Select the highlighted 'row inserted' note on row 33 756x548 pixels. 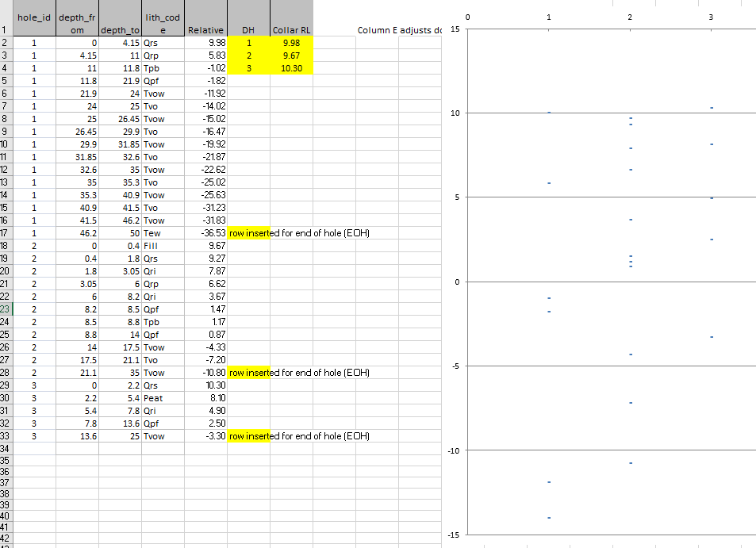(x=250, y=435)
